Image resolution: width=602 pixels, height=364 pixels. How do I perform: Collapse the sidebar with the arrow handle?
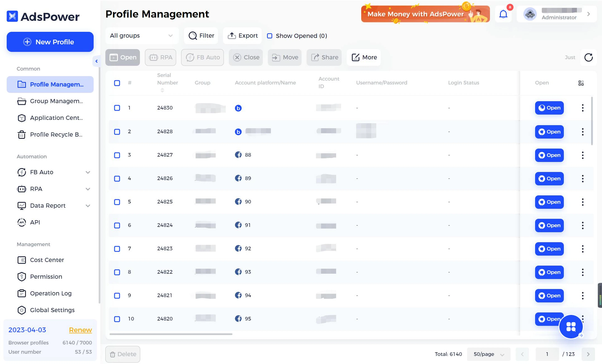tap(96, 61)
